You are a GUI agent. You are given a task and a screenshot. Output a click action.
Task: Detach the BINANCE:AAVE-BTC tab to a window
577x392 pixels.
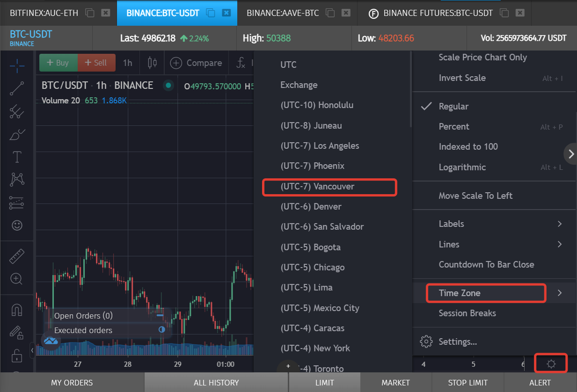click(330, 13)
